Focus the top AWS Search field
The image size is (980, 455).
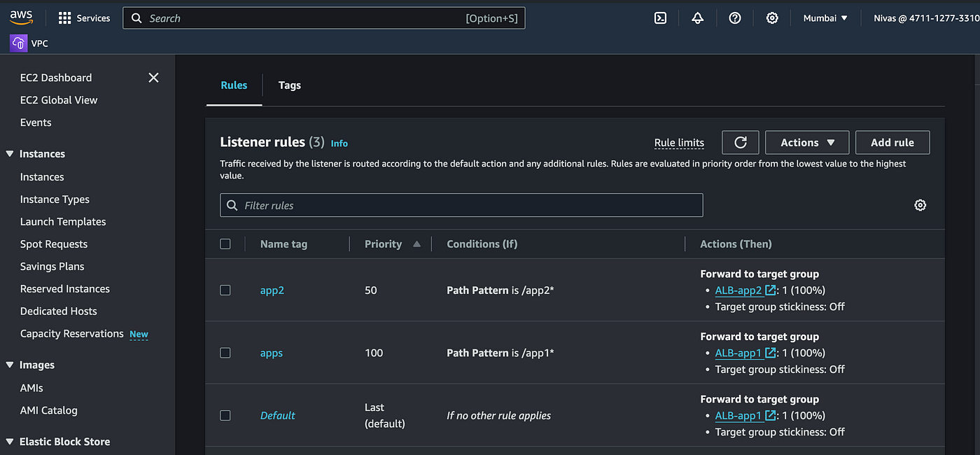click(x=323, y=18)
